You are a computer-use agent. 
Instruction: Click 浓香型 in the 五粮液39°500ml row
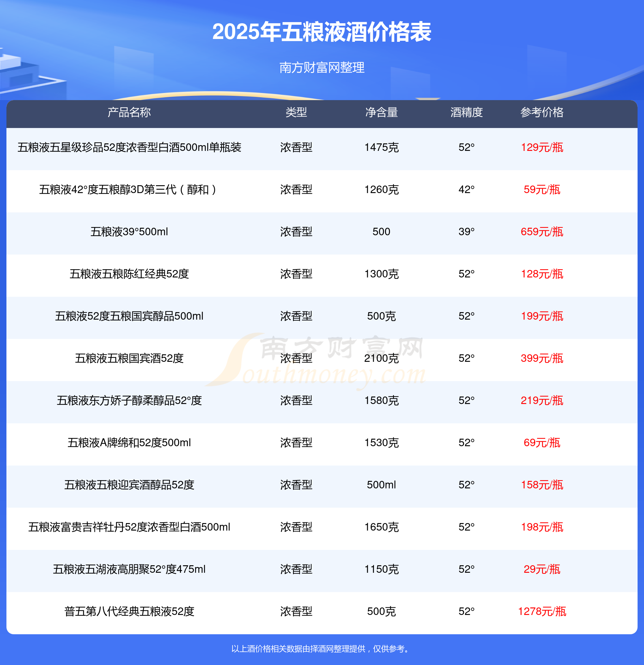pos(296,232)
